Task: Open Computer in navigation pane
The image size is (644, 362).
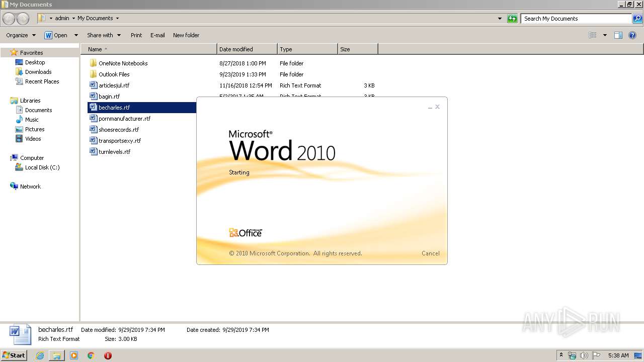Action: [32, 158]
